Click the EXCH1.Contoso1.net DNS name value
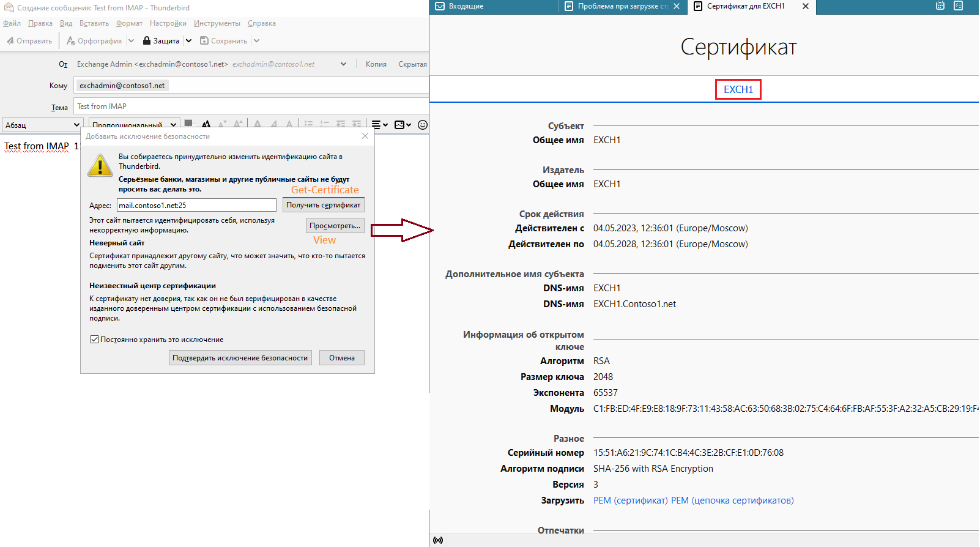Screen dimensions: 980x547 [634, 304]
